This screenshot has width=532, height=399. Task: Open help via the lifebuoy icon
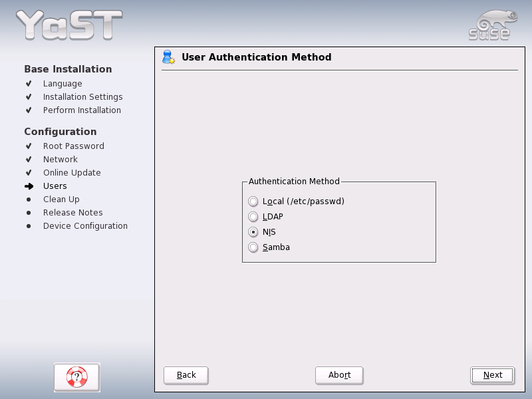pyautogui.click(x=76, y=377)
